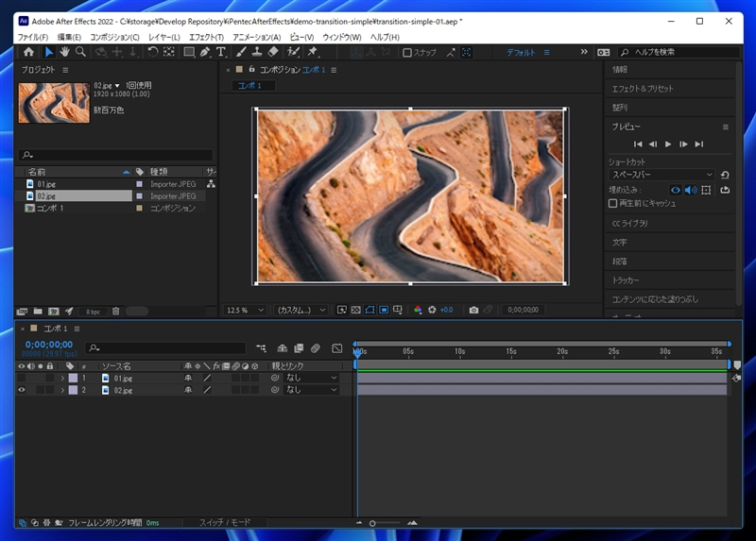
Task: Select the Hand tool
Action: (64, 52)
